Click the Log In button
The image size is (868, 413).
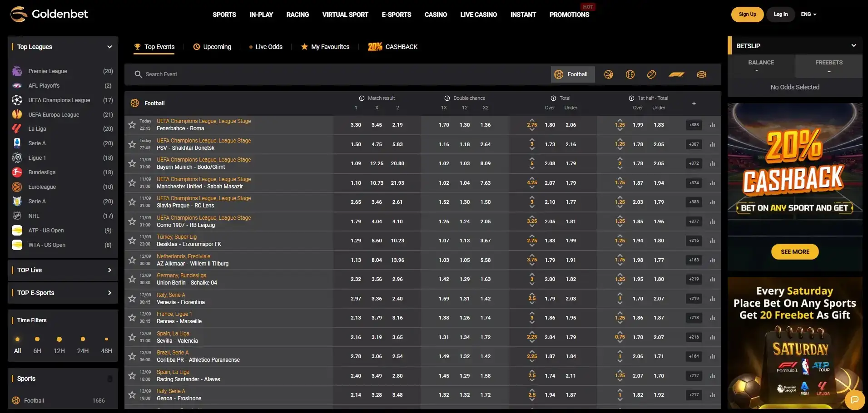781,14
